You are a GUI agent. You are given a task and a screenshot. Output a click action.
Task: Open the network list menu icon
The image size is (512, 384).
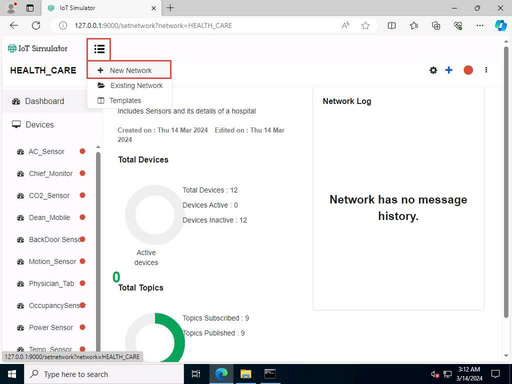pos(99,49)
